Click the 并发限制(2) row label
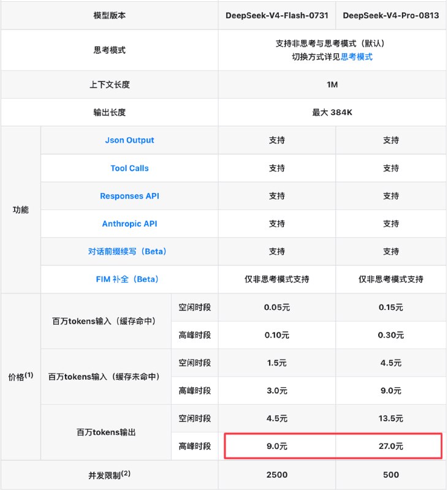This screenshot has width=448, height=490. tap(110, 475)
